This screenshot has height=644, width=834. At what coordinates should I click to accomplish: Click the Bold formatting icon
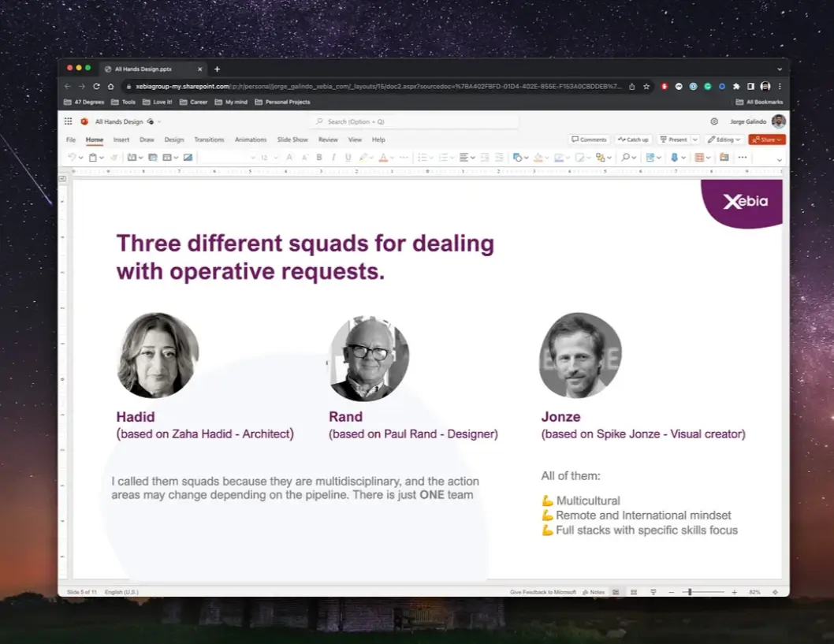319,158
